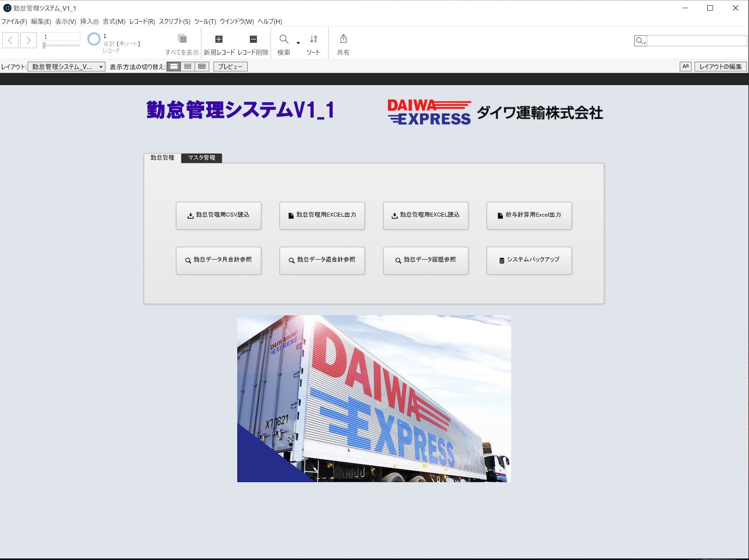The width and height of the screenshot is (749, 560).
Task: Click the quick find search field
Action: pyautogui.click(x=697, y=41)
